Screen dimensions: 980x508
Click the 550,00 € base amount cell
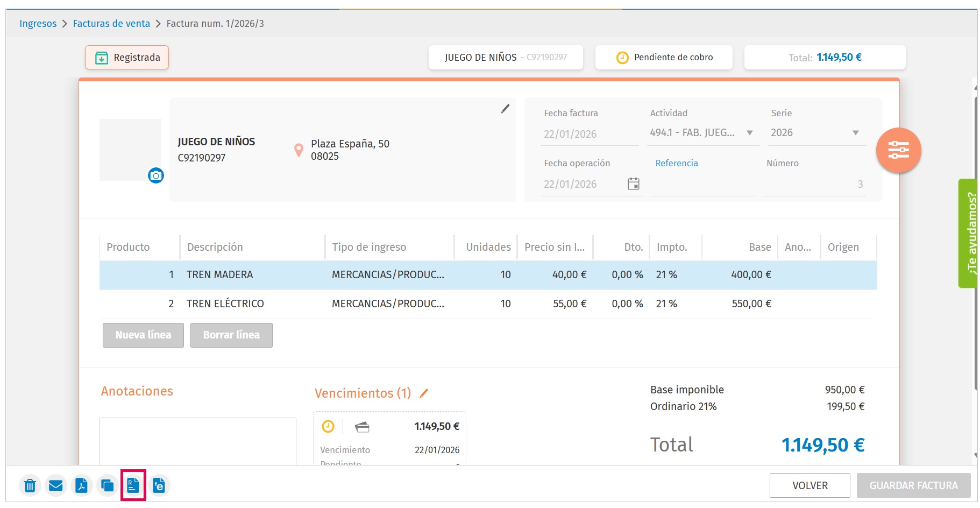[x=751, y=304]
